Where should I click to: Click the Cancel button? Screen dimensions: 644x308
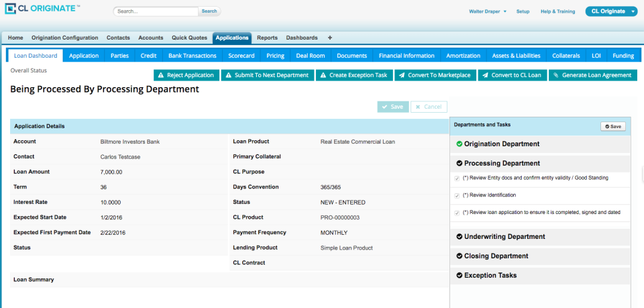coord(429,107)
